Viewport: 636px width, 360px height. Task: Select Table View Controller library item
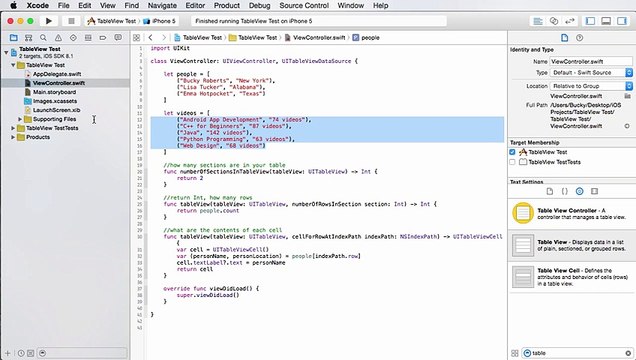[572, 214]
